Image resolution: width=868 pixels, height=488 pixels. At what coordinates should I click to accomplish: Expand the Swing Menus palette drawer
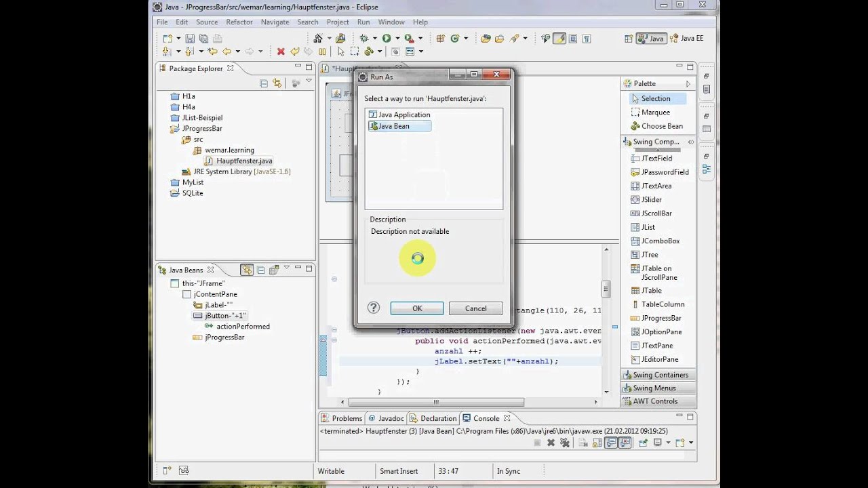coord(658,388)
